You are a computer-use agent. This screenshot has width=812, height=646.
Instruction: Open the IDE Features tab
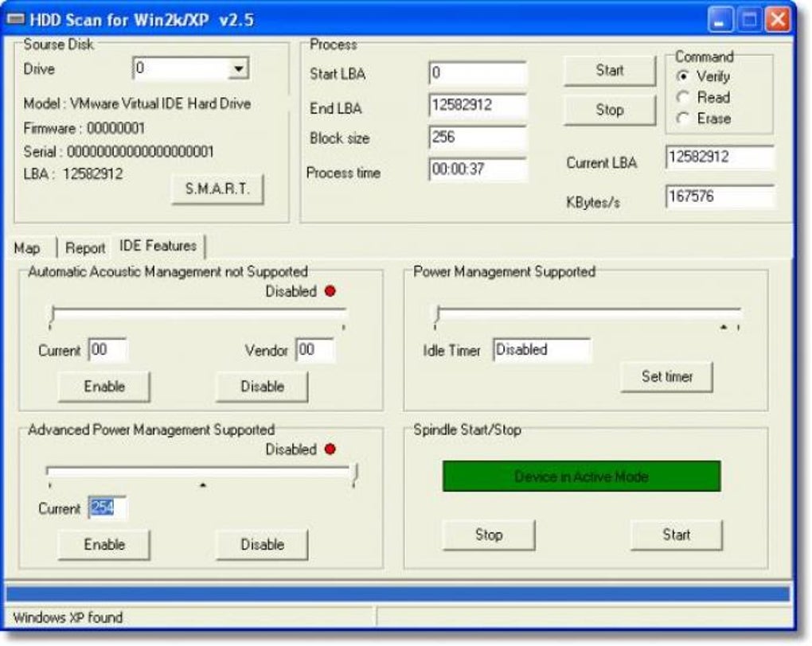tap(158, 245)
